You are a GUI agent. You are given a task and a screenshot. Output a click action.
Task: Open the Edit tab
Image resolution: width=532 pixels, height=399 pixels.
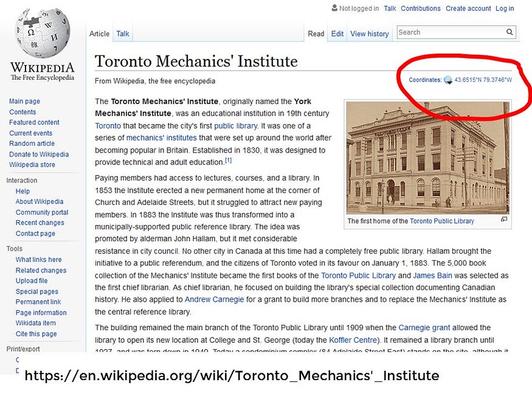[x=337, y=34]
